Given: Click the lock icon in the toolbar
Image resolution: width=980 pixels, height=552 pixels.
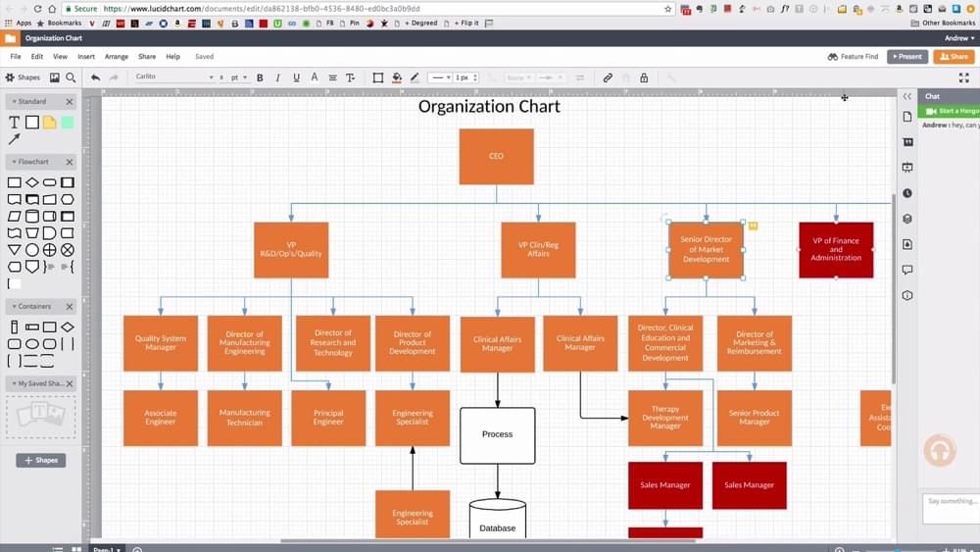Looking at the screenshot, I should (x=644, y=77).
